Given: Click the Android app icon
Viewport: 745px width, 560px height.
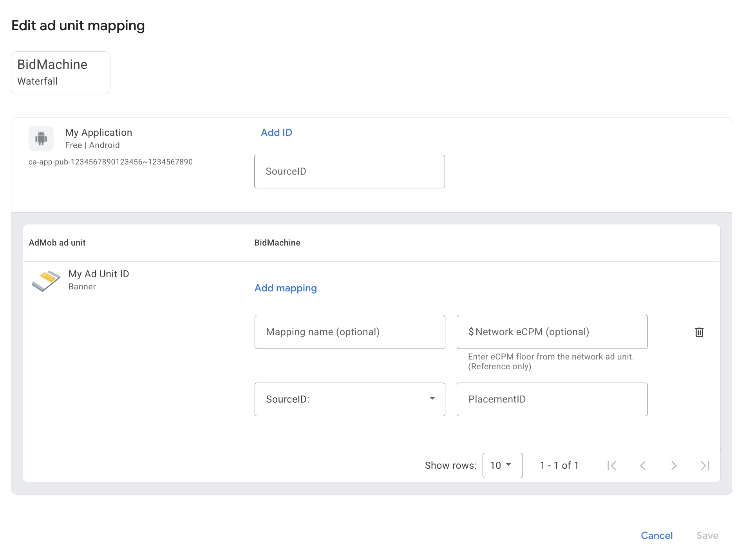Looking at the screenshot, I should point(41,138).
